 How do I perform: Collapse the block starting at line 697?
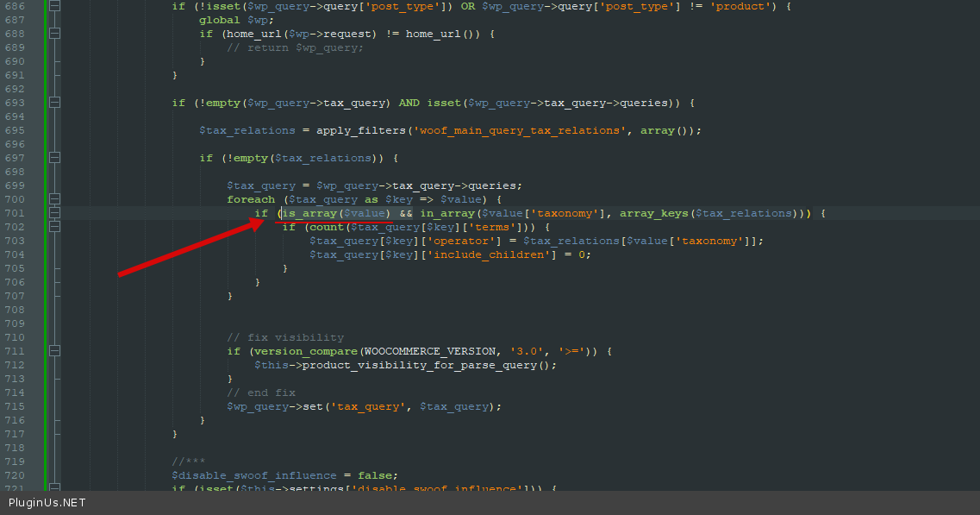[x=55, y=158]
